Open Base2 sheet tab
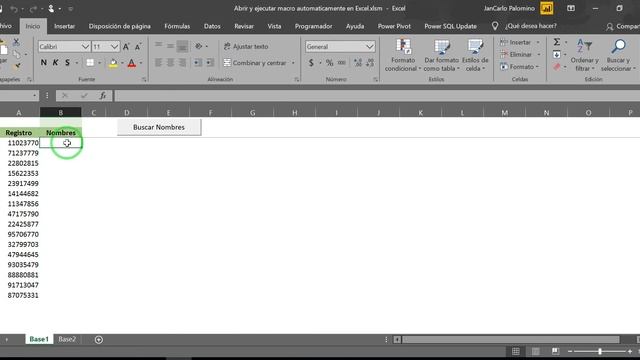The height and width of the screenshot is (360, 640). (67, 339)
